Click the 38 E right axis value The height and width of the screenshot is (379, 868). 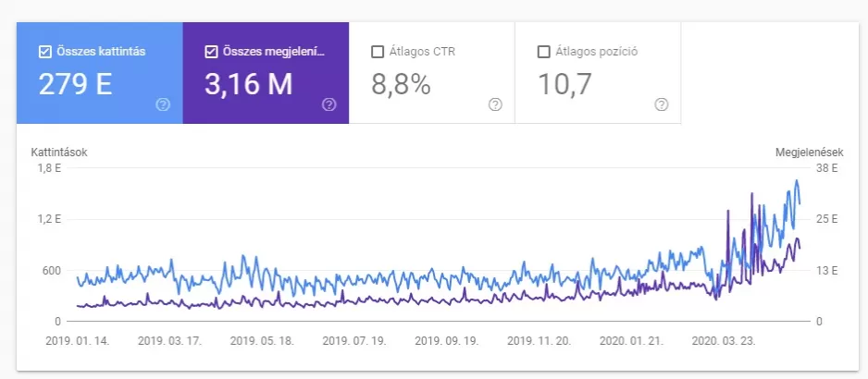[827, 168]
